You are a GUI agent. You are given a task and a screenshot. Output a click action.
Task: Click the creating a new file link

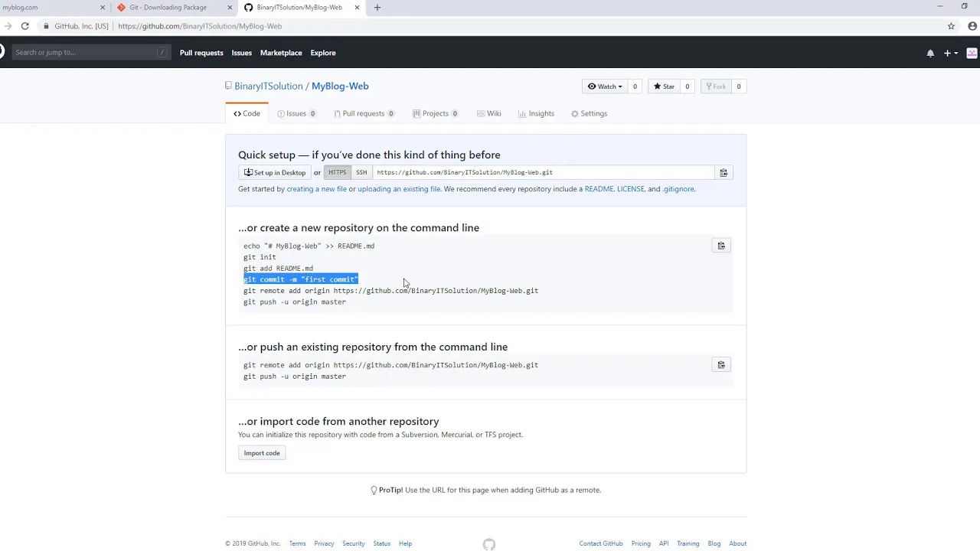(x=316, y=189)
